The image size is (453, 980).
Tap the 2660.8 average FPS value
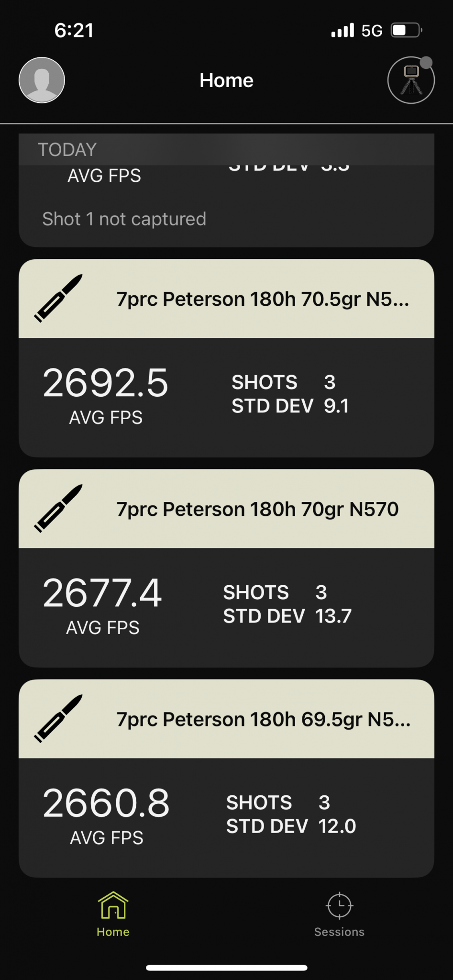point(106,803)
